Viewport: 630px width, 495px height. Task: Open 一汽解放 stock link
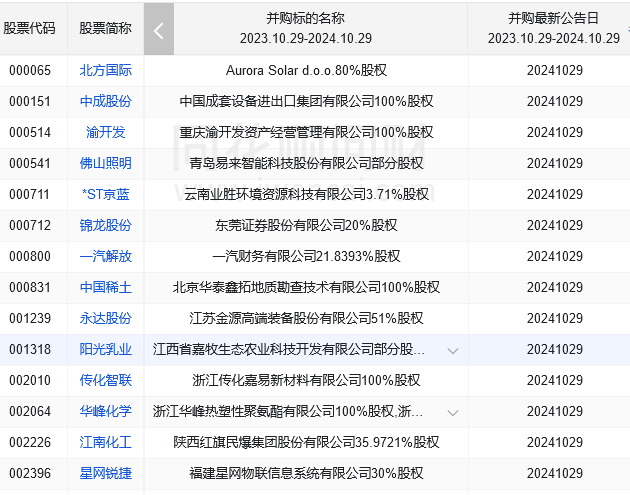(x=106, y=257)
